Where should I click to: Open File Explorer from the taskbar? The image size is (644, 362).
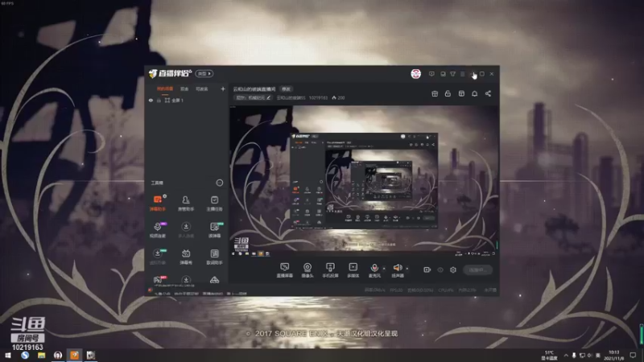click(42, 355)
